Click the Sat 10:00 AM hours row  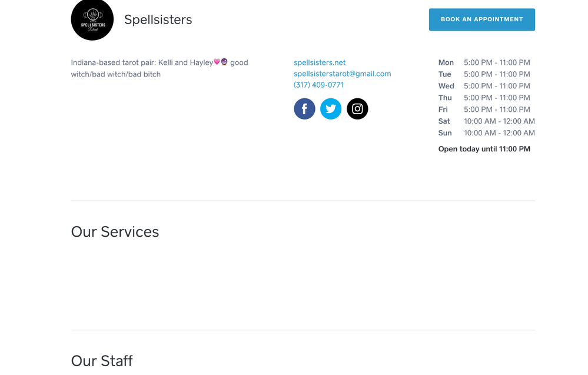click(486, 121)
